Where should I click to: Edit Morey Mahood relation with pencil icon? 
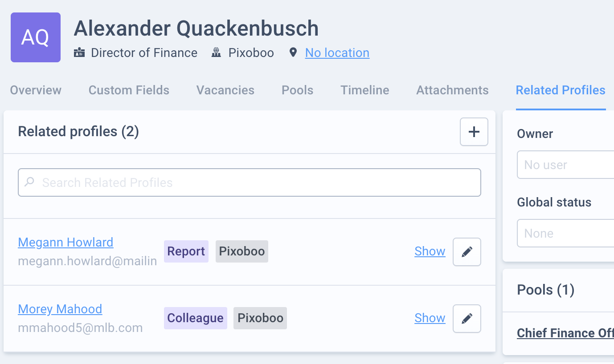467,319
